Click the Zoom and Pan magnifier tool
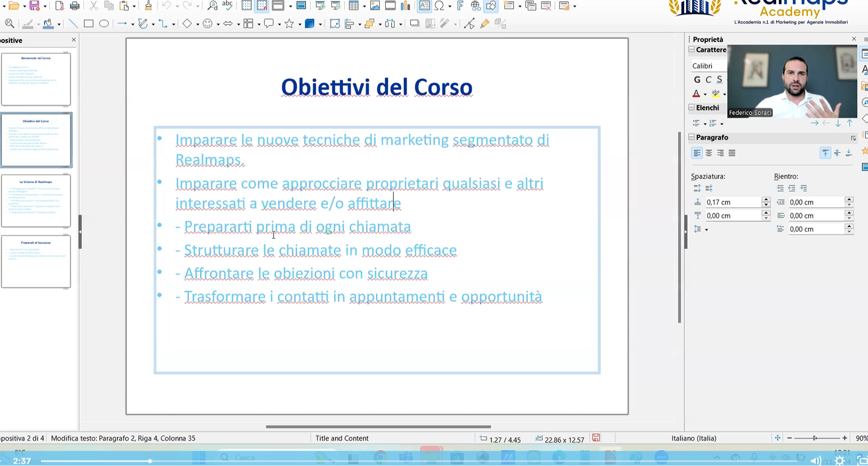The width and height of the screenshot is (868, 466). pyautogui.click(x=9, y=24)
